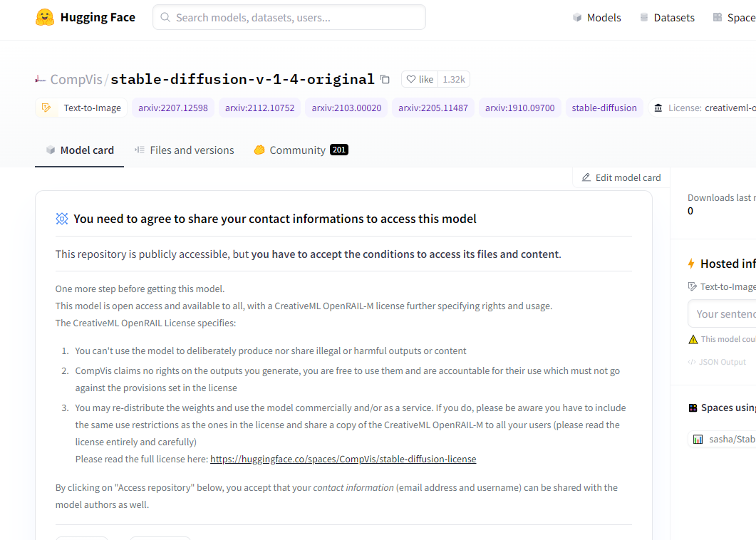Open the CompVis organization link
The image size is (756, 540).
point(76,79)
